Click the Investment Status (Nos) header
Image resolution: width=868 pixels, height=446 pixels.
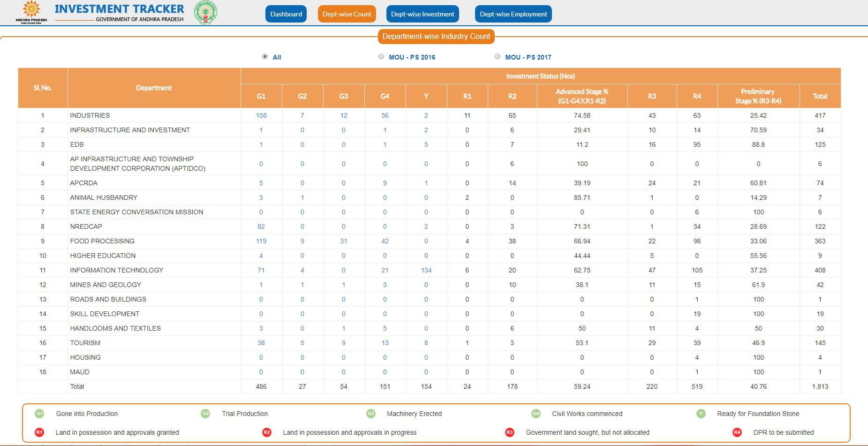coord(540,76)
